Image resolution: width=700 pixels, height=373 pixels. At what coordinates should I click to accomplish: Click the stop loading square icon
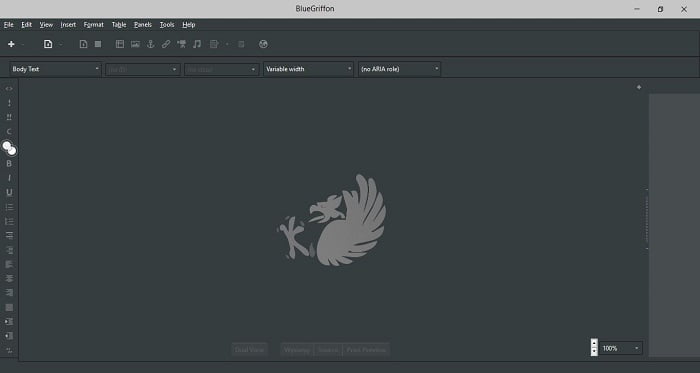tap(98, 44)
